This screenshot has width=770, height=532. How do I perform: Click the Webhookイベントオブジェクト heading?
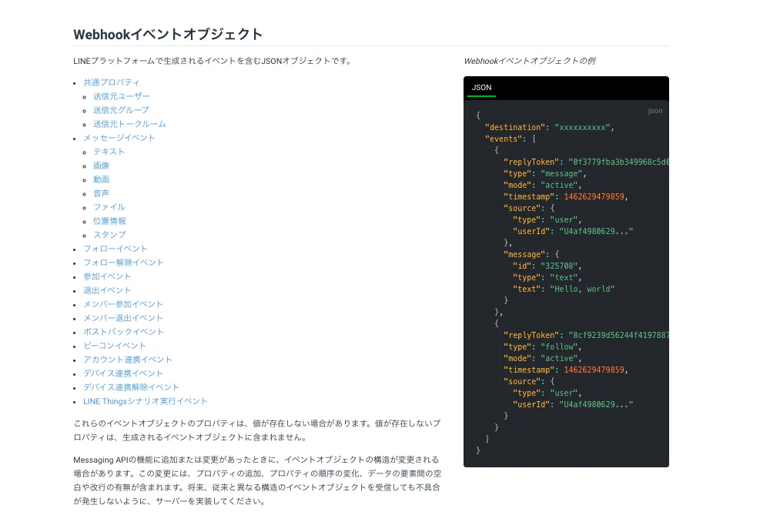[168, 35]
